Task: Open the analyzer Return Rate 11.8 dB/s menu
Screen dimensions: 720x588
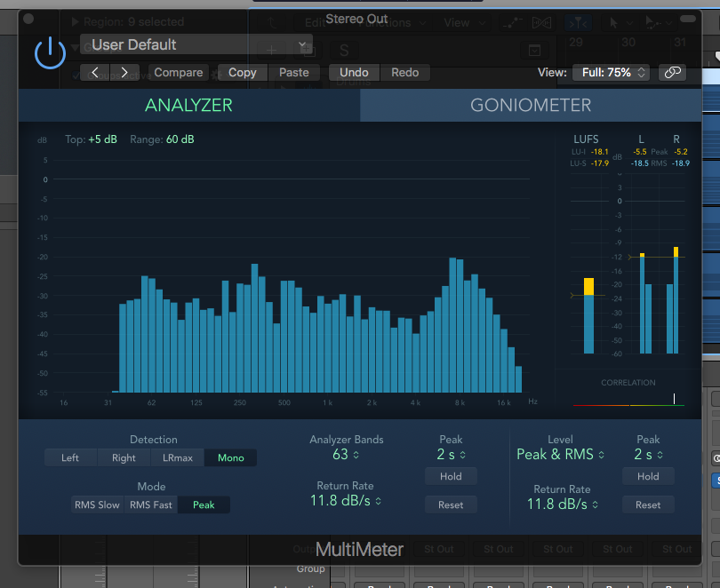Action: click(345, 500)
